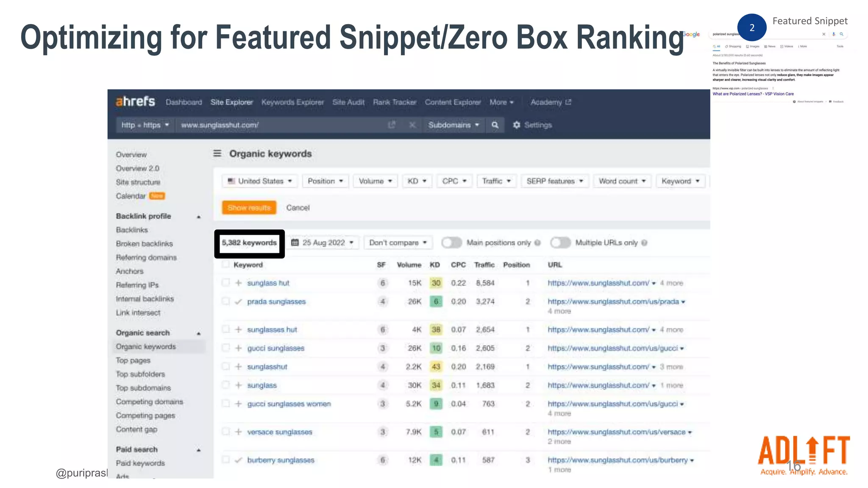
Task: Click plus icon next to sunglass keyword
Action: (x=238, y=385)
